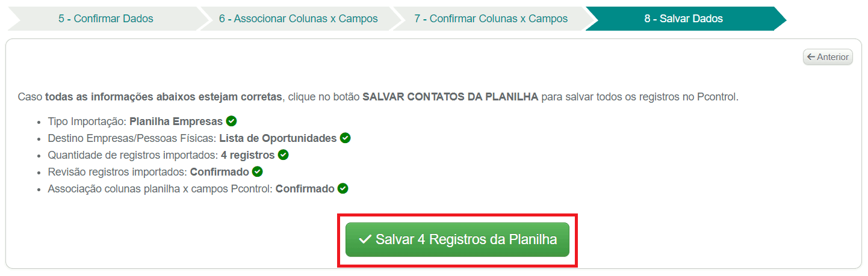The width and height of the screenshot is (868, 276).
Task: Click the 4 registros quantity text
Action: click(248, 155)
